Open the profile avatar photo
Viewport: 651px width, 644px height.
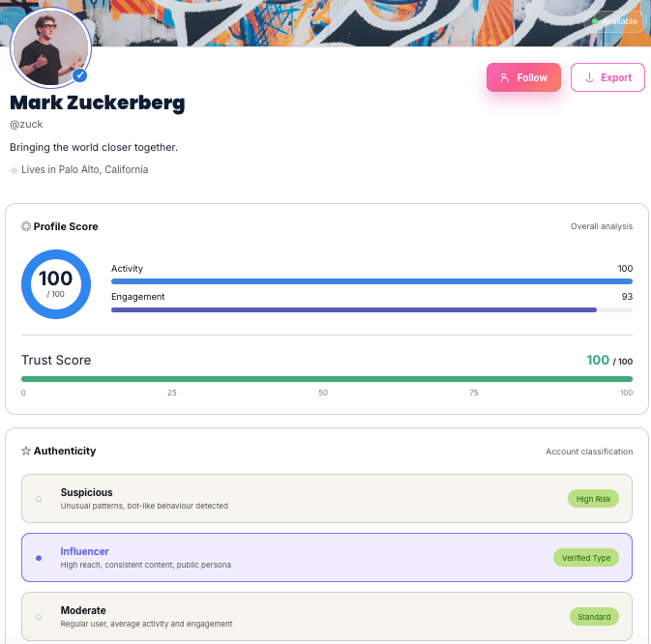pyautogui.click(x=48, y=48)
